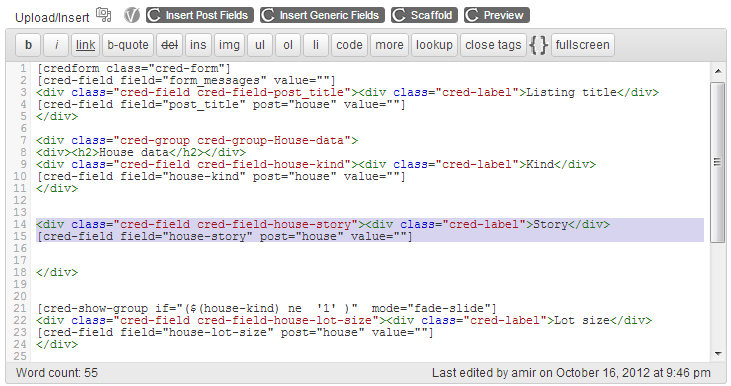Click line 10 with field="house-kind" shortcode
Screen dimensions: 731x386
221,177
